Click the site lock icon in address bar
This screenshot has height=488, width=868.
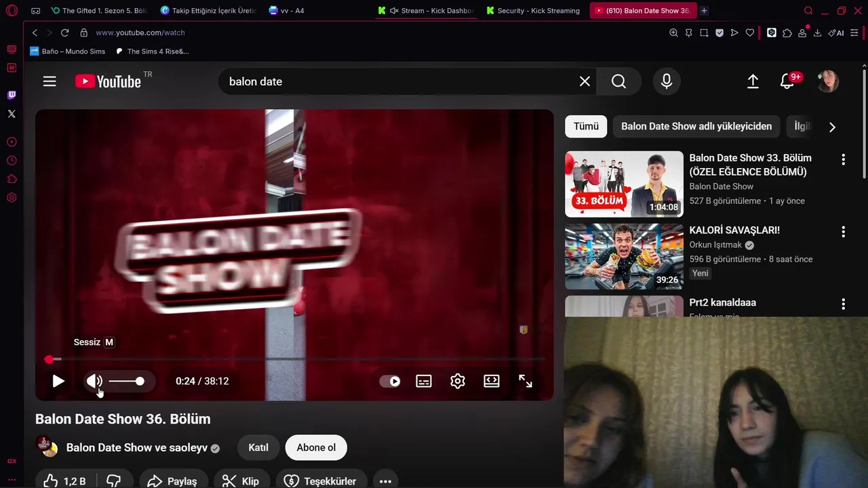pos(84,33)
